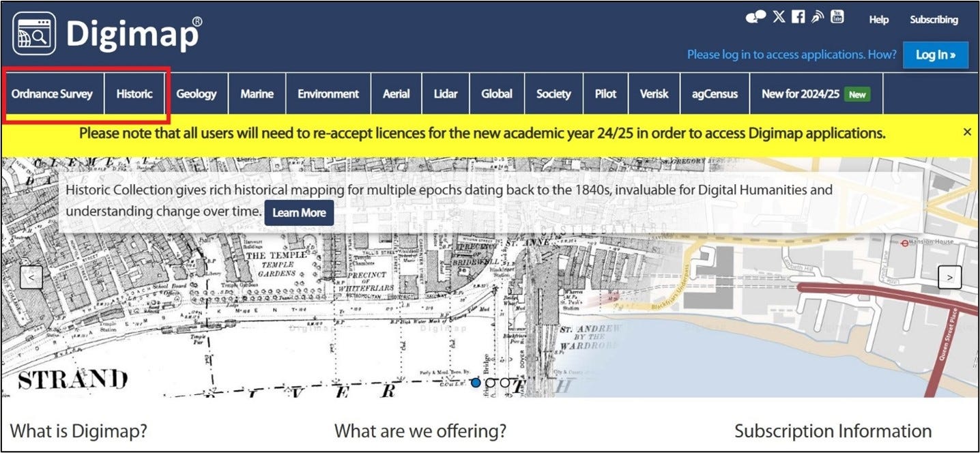Open the Historic tab
The image size is (980, 453).
134,93
